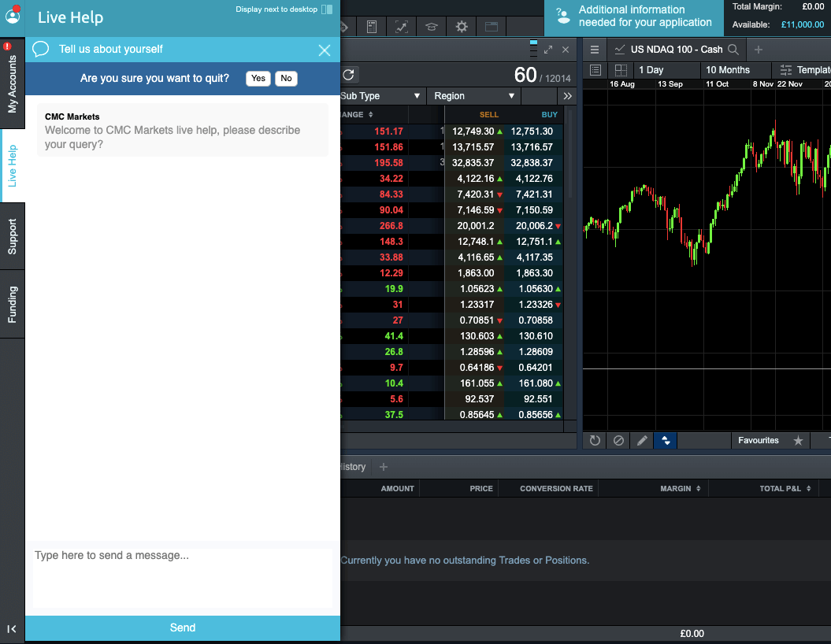Open the user profile icon with notification dot
This screenshot has width=831, height=644.
click(x=12, y=15)
